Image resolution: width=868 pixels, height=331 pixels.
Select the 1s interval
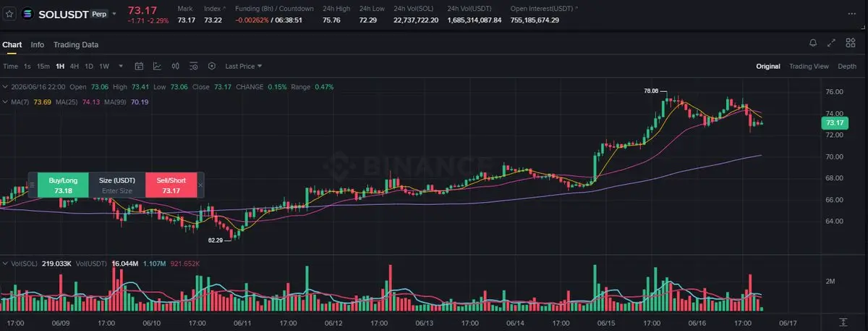27,66
